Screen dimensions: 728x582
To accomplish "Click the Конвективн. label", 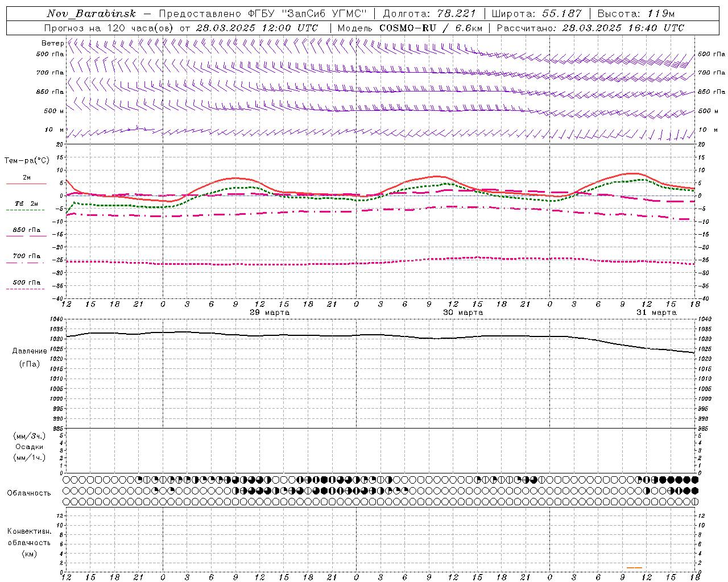I will 29,532.
